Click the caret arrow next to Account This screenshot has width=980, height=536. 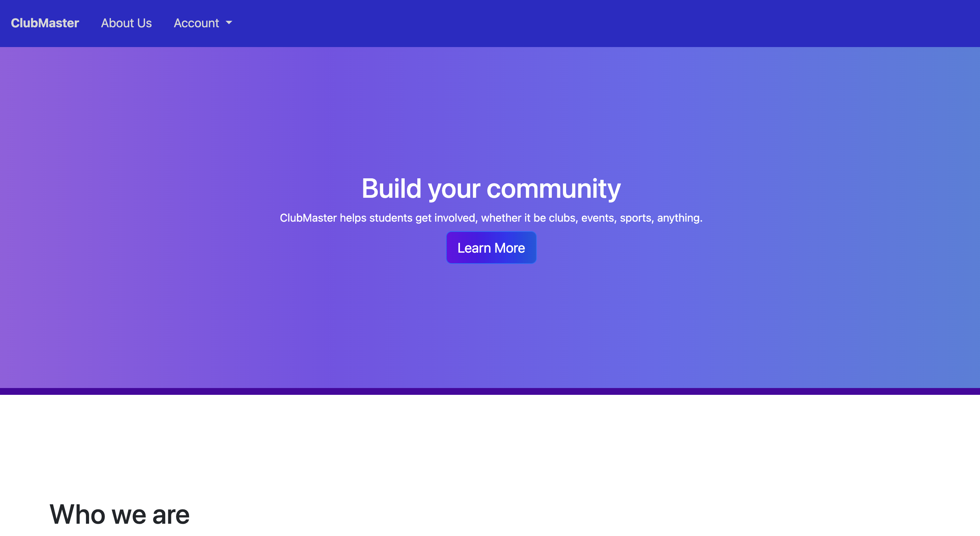tap(229, 23)
